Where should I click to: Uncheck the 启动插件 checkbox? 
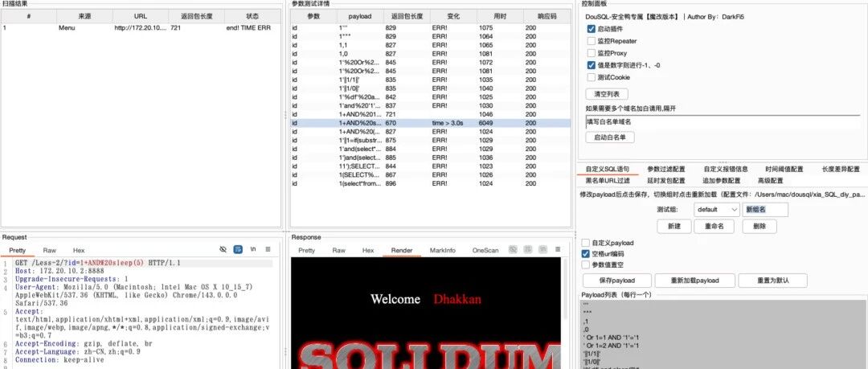592,29
